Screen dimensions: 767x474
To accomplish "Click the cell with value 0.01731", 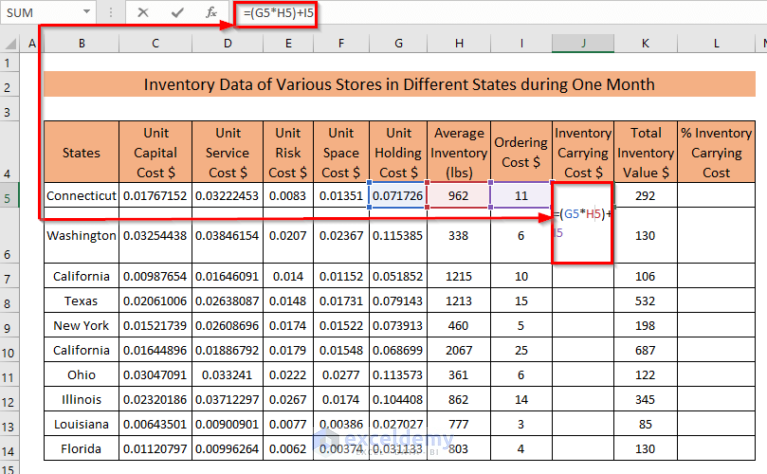I will [341, 300].
